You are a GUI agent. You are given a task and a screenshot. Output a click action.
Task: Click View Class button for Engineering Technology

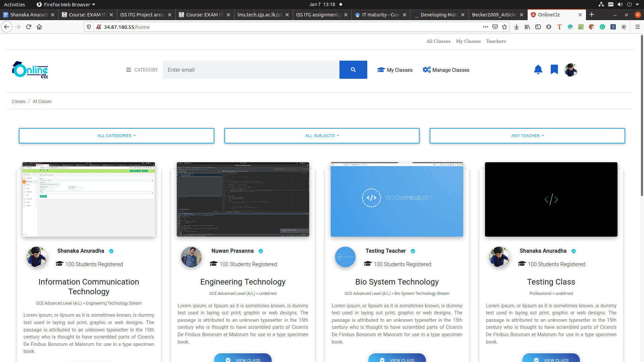point(243,359)
